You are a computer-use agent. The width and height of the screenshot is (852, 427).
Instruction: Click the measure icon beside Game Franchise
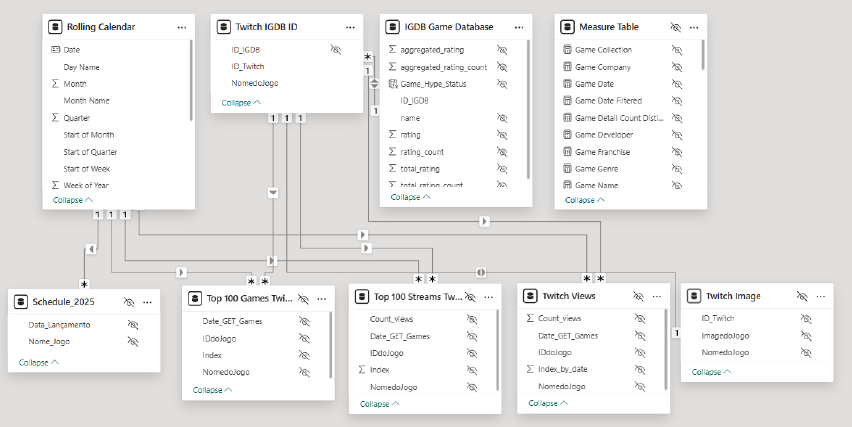[x=567, y=151]
